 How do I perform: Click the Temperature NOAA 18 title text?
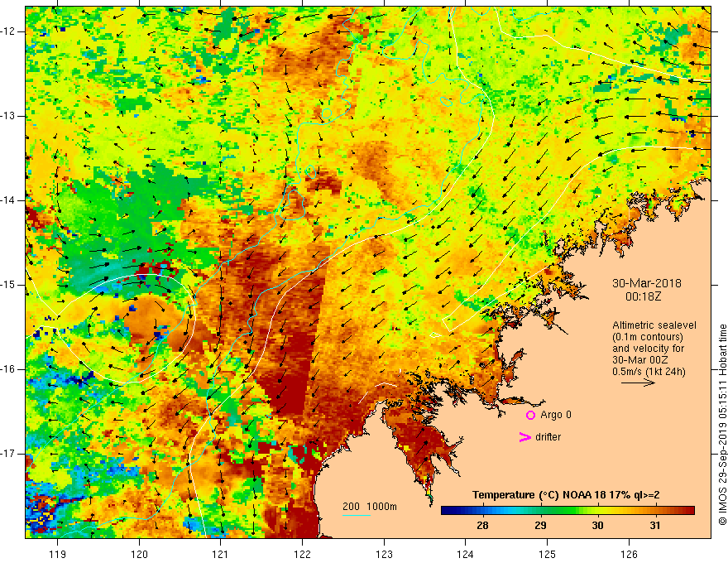pos(566,495)
